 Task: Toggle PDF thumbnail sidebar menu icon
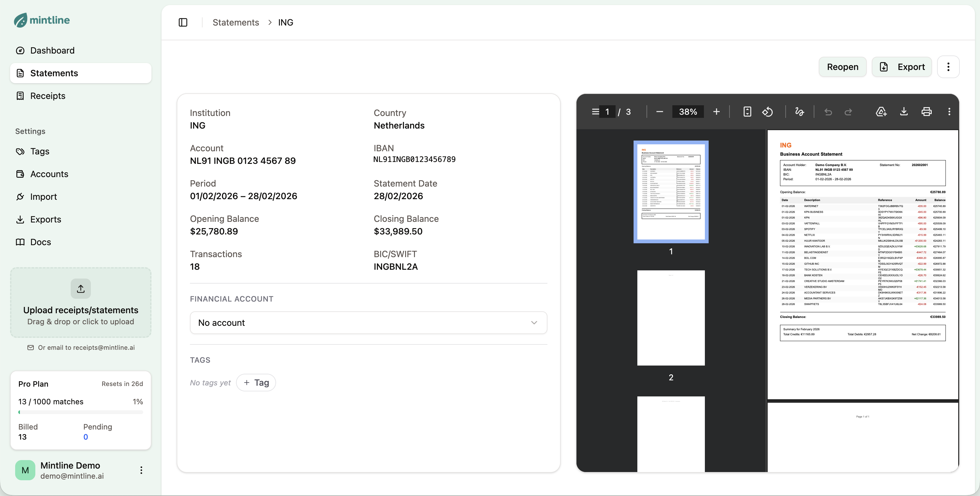[x=595, y=112]
